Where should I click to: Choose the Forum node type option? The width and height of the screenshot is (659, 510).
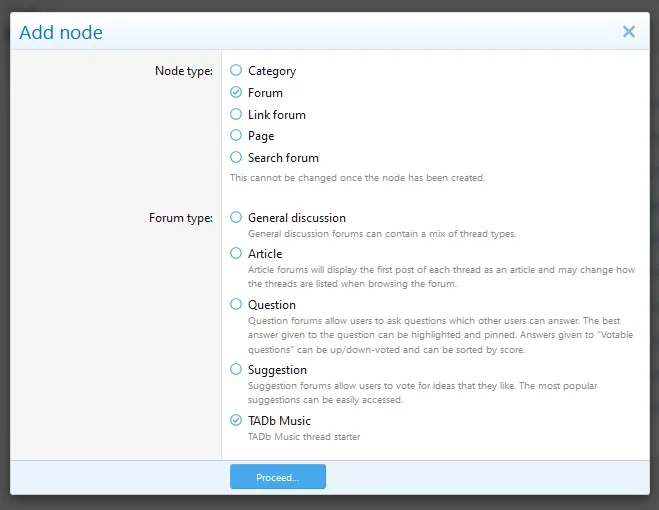tap(236, 93)
